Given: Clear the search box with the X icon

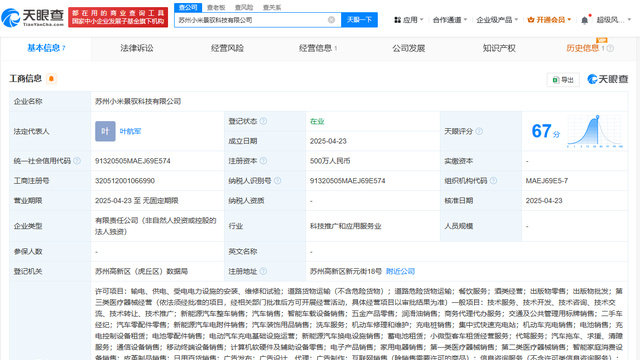Looking at the screenshot, I should [331, 20].
